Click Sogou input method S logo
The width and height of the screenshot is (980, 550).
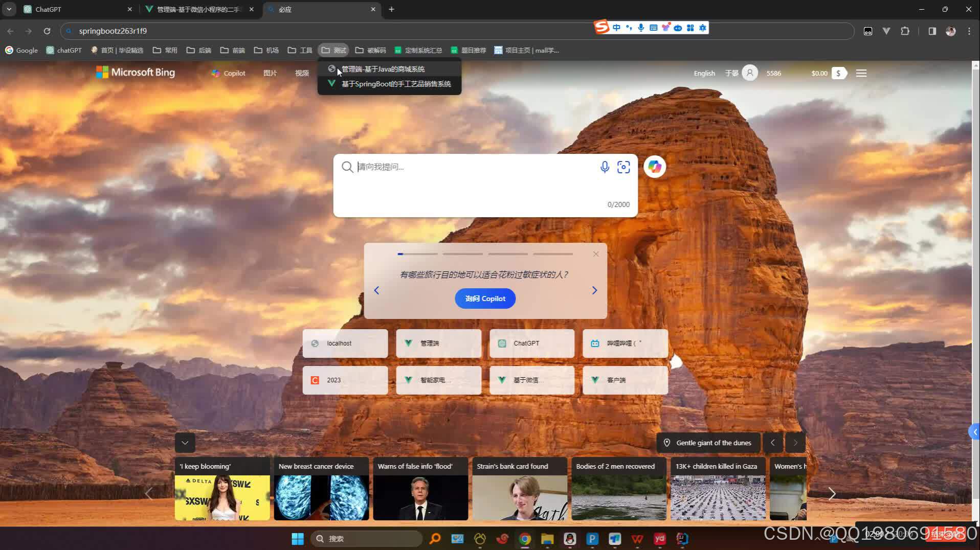click(x=602, y=27)
